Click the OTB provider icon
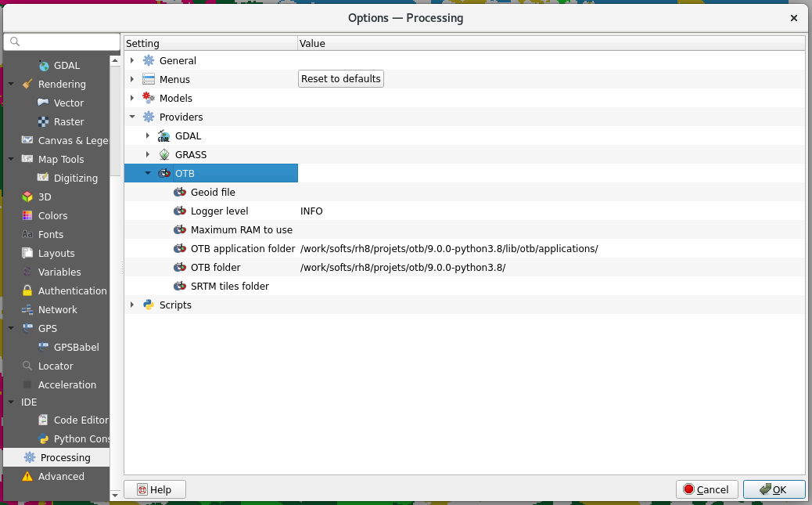Image resolution: width=812 pixels, height=505 pixels. click(x=163, y=173)
